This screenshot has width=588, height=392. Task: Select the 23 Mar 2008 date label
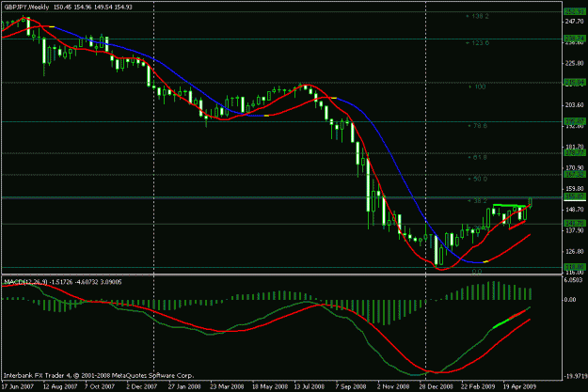(x=226, y=386)
